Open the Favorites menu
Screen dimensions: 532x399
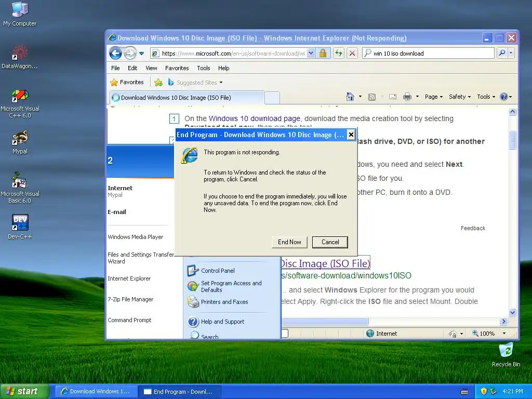pyautogui.click(x=177, y=68)
